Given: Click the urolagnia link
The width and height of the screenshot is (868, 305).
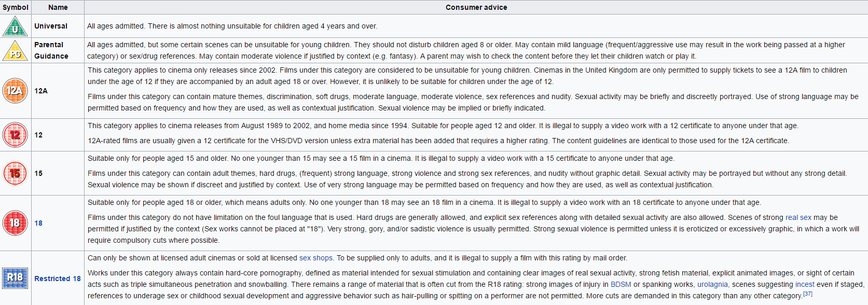Looking at the screenshot, I should 712,284.
